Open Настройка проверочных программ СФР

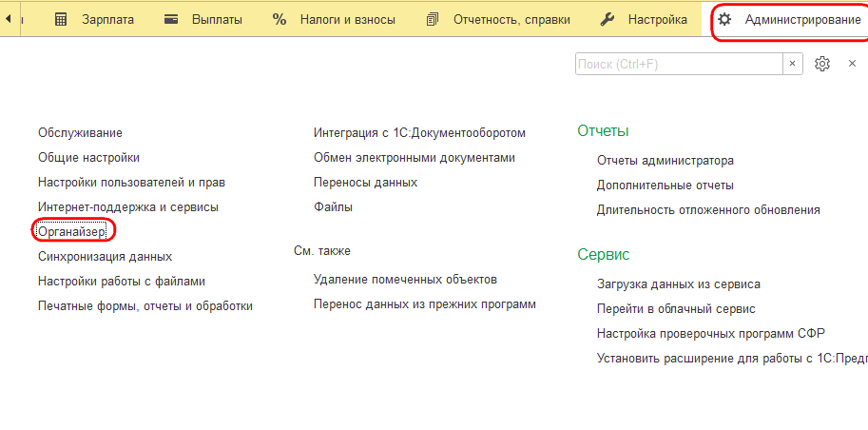pos(711,334)
